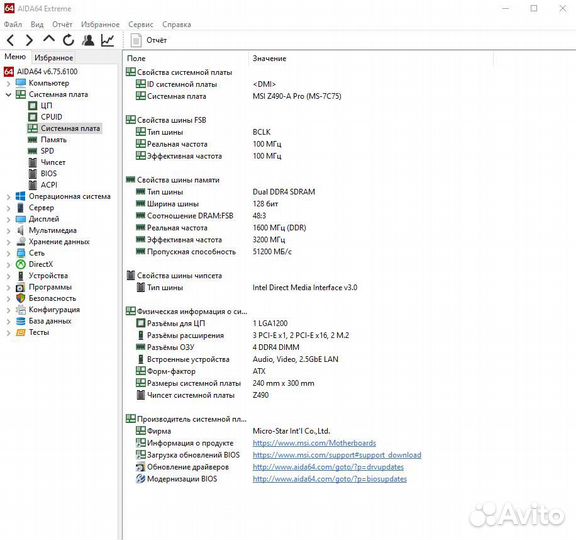Open the aida64 drvupdates link
576x540 pixels.
tap(328, 467)
